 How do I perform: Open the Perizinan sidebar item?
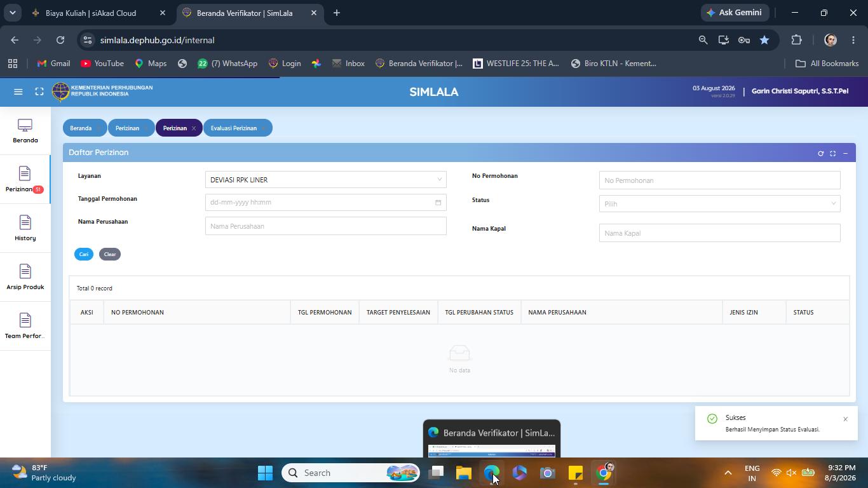pyautogui.click(x=25, y=179)
